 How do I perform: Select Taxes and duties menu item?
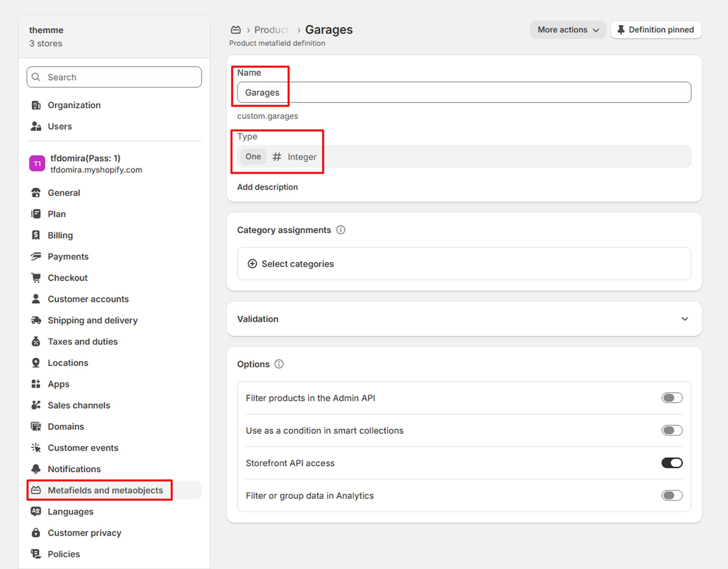pyautogui.click(x=114, y=341)
